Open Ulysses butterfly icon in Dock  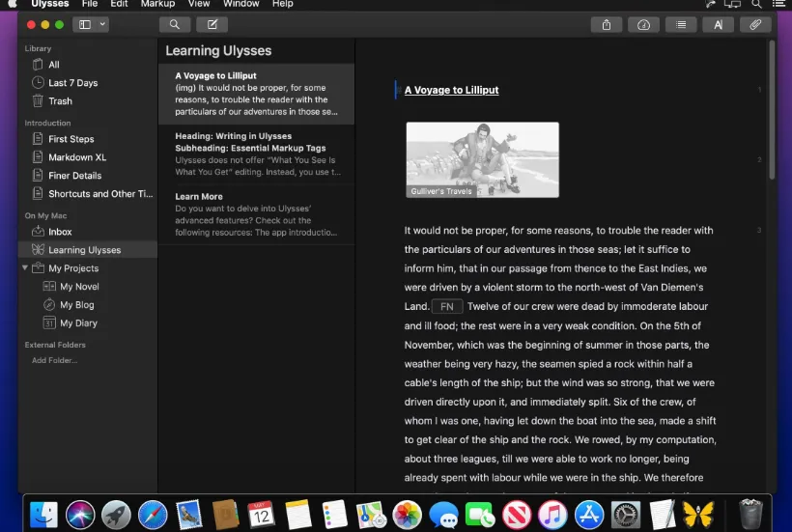tap(698, 515)
